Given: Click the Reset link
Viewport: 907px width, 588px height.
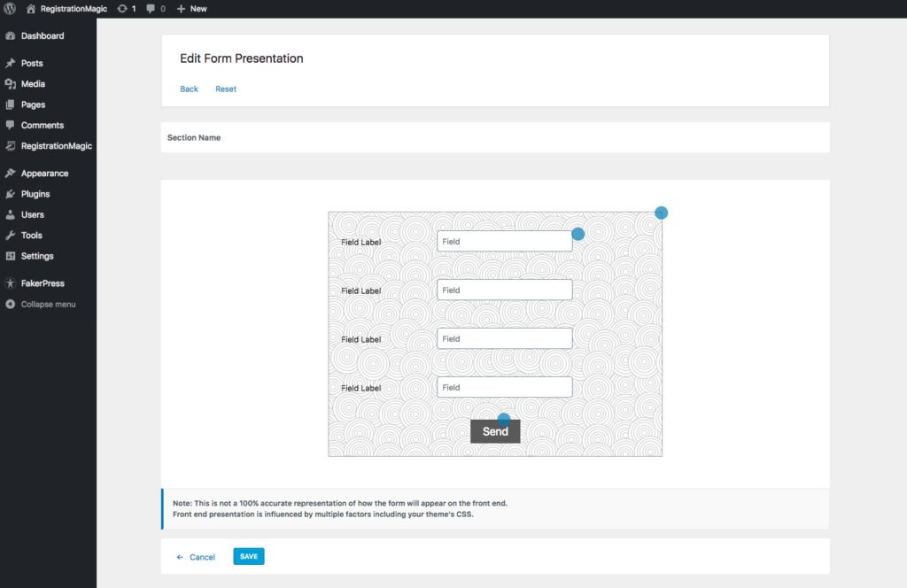Looking at the screenshot, I should (x=226, y=89).
